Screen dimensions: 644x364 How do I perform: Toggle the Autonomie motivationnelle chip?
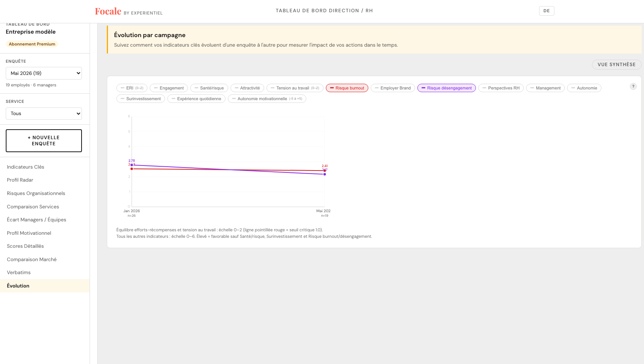point(267,99)
